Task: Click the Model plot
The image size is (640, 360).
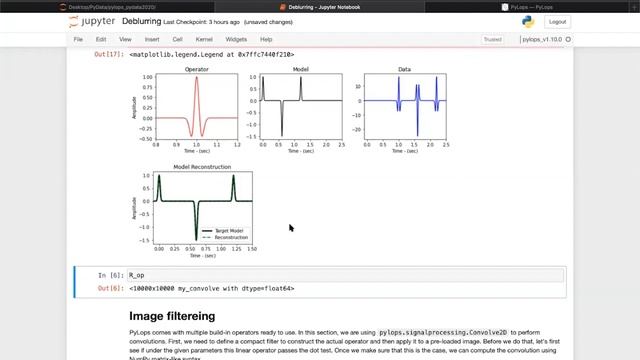Action: [301, 106]
